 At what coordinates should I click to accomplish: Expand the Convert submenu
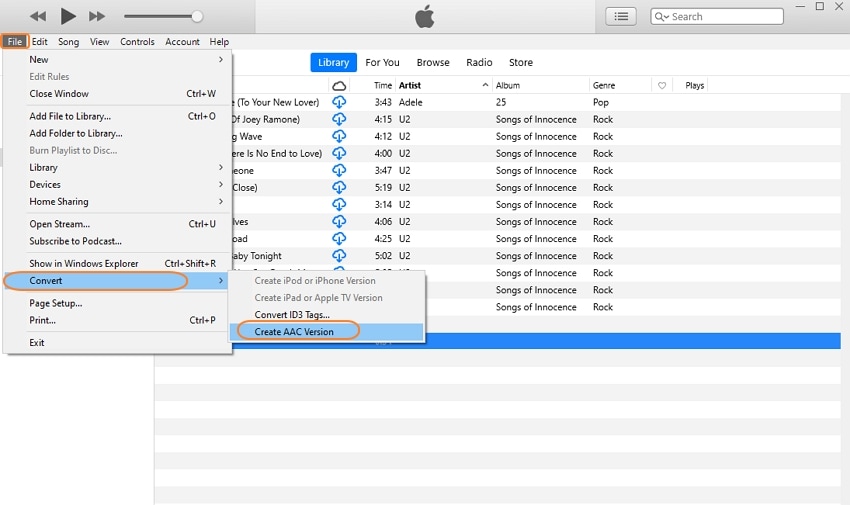(x=118, y=281)
